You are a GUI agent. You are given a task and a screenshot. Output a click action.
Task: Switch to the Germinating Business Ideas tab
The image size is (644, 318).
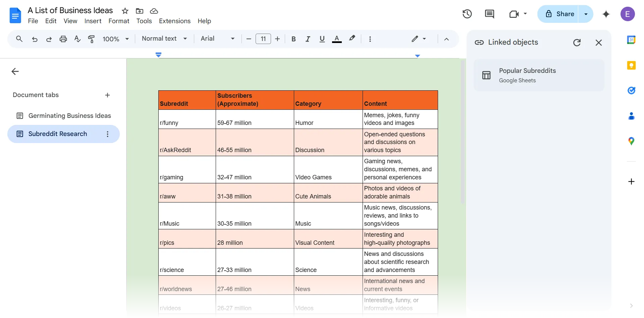pyautogui.click(x=70, y=116)
